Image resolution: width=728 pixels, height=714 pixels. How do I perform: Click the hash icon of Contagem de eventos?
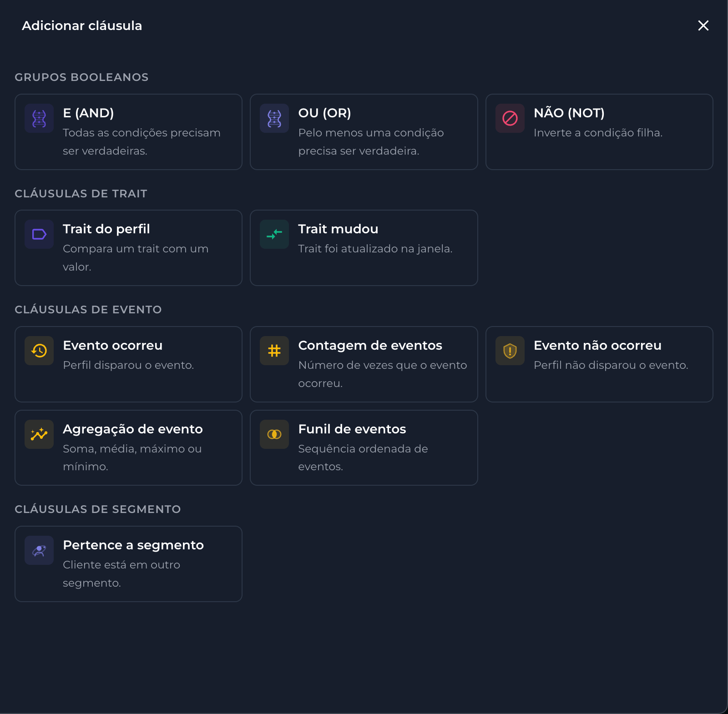(274, 351)
